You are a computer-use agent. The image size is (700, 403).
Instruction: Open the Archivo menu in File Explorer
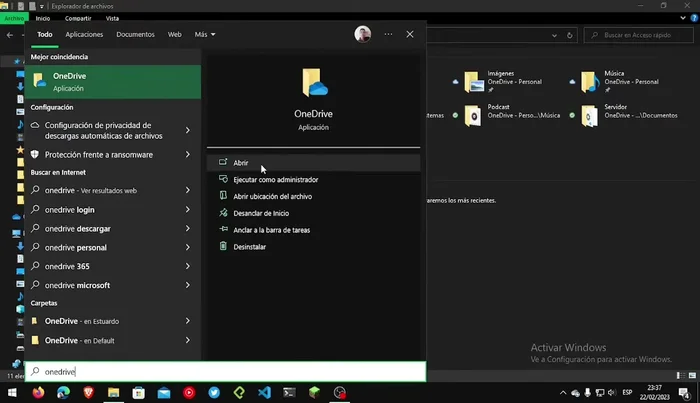pos(14,18)
